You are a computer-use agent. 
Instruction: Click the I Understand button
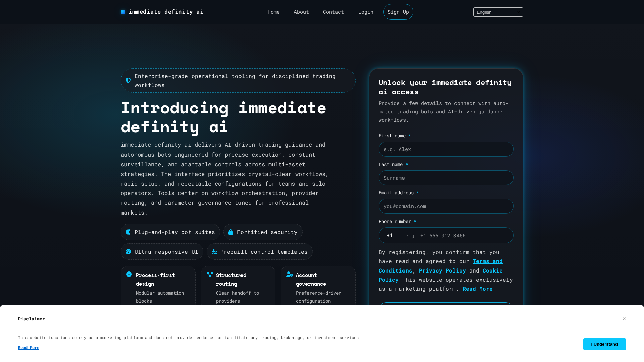pyautogui.click(x=604, y=344)
